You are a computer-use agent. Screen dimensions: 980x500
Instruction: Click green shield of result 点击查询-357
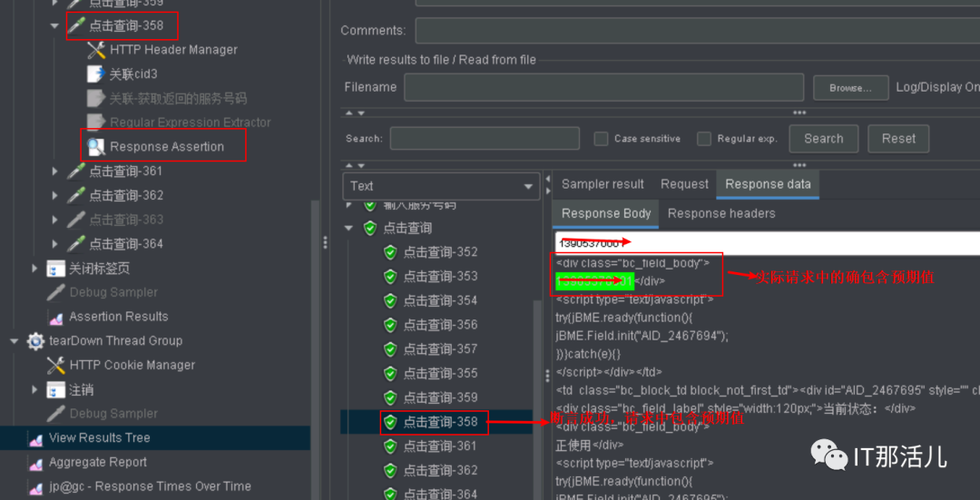390,349
